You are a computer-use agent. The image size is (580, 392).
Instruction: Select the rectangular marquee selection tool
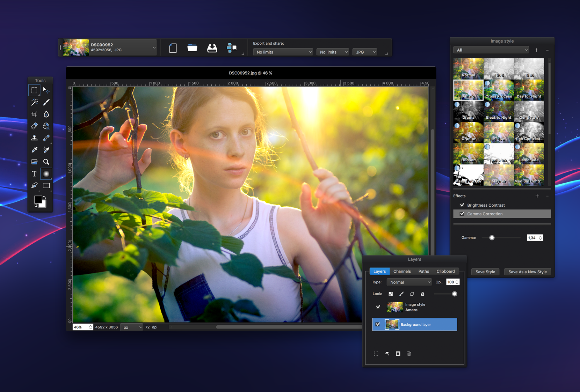point(34,90)
